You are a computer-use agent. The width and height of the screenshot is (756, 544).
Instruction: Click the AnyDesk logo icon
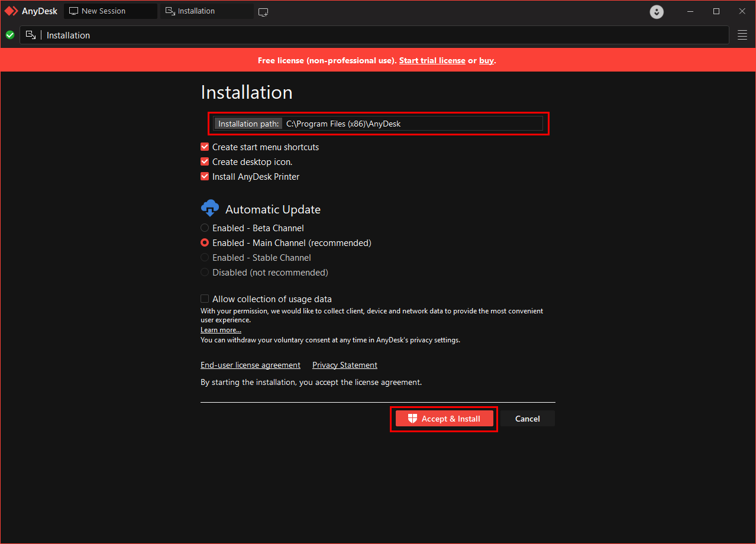12,11
